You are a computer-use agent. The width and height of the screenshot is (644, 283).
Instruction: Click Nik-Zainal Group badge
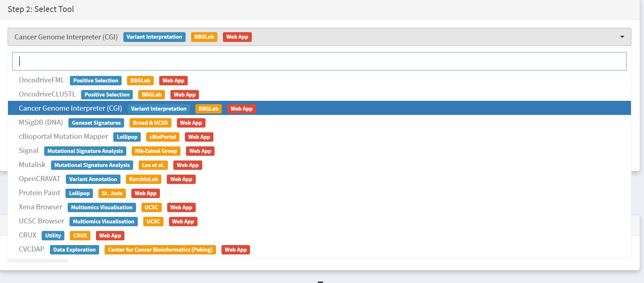click(156, 151)
